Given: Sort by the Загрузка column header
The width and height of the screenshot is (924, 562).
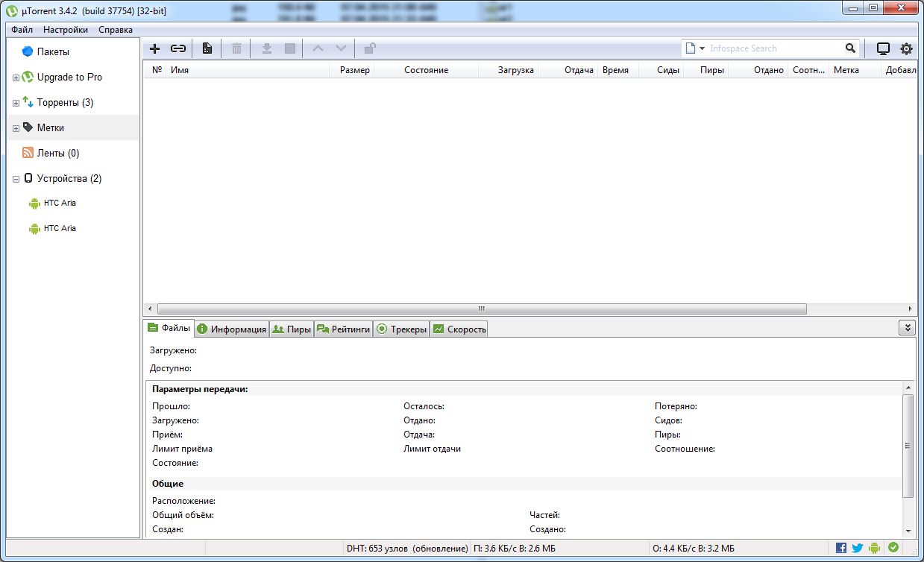Looking at the screenshot, I should pyautogui.click(x=508, y=70).
